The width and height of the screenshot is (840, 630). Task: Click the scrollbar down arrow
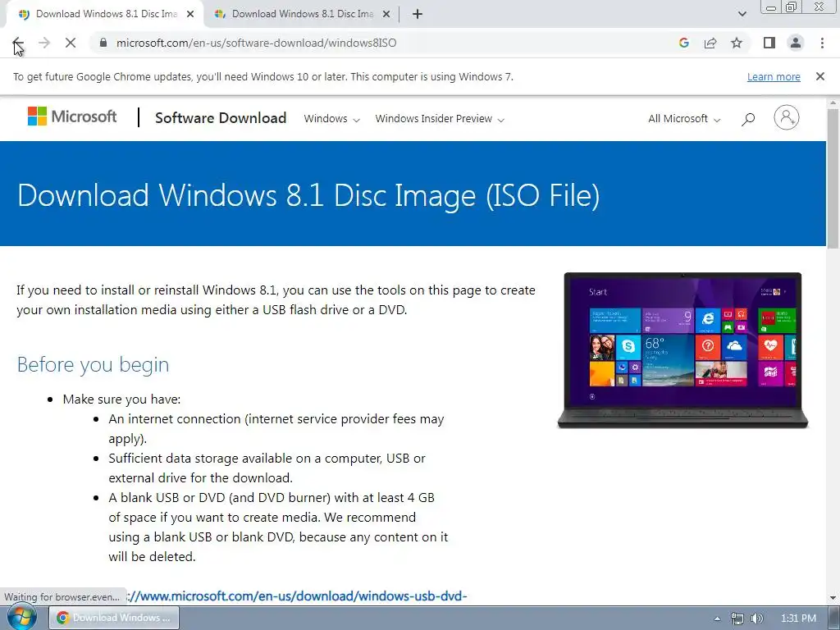(833, 598)
